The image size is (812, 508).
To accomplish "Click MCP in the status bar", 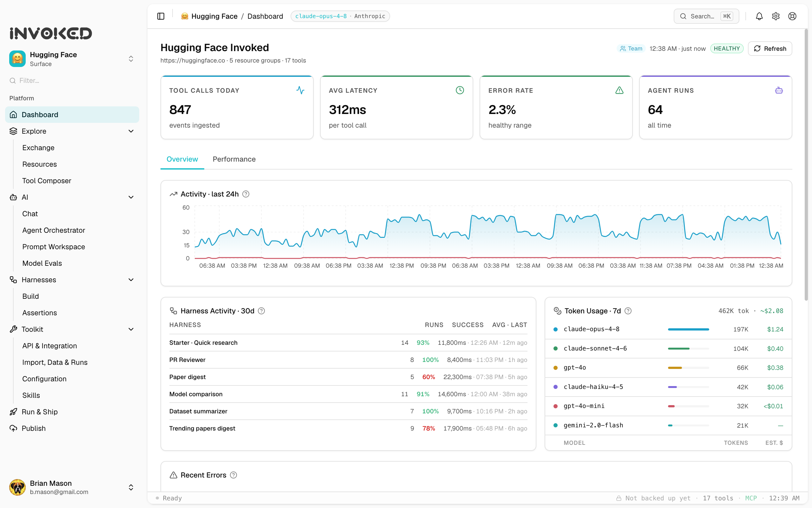I will [x=751, y=498].
